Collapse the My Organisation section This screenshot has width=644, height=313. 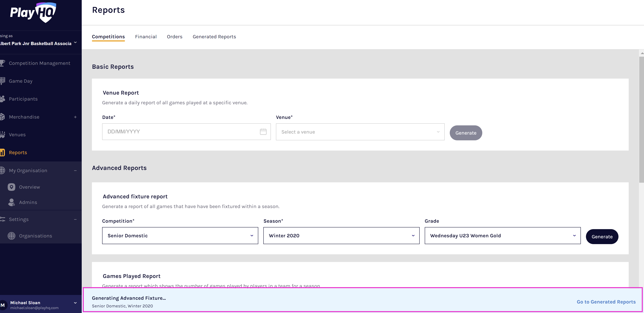[x=75, y=171]
